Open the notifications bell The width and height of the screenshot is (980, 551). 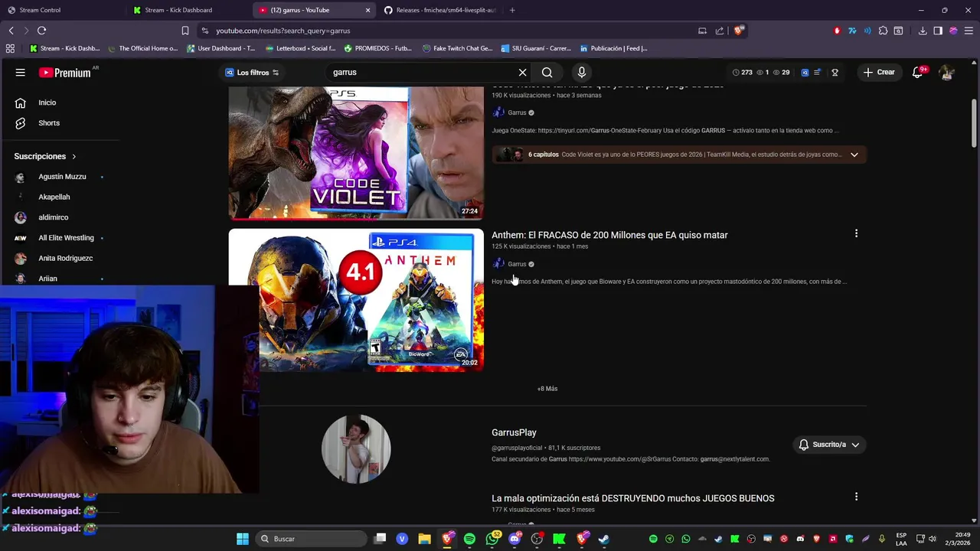click(x=918, y=73)
